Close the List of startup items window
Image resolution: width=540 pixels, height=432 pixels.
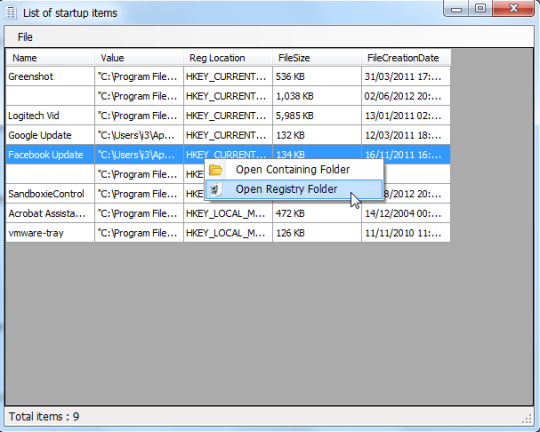pyautogui.click(x=513, y=8)
